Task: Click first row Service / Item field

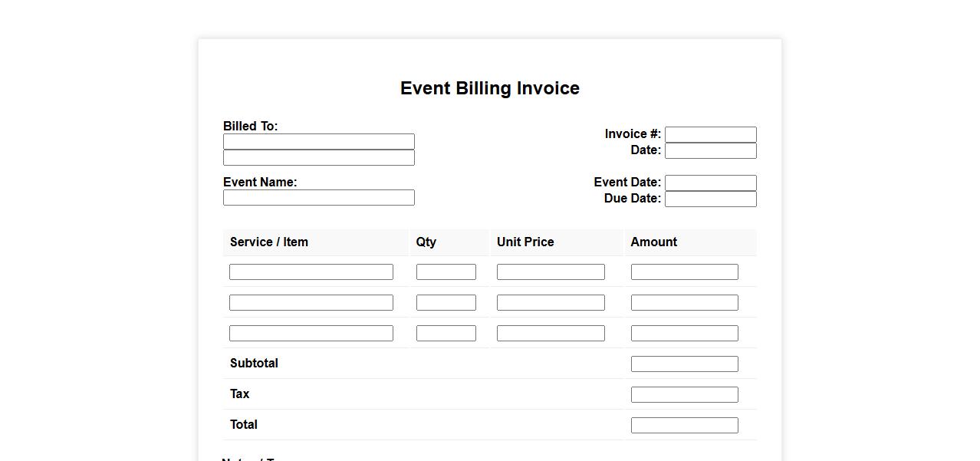Action: coord(311,272)
